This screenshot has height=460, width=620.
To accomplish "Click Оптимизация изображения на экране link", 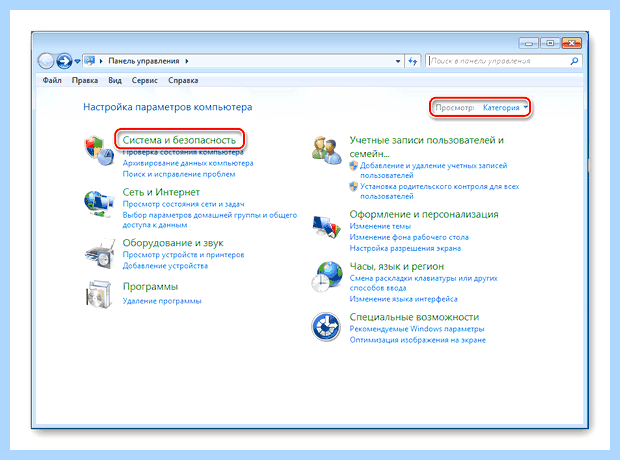I will coord(418,340).
